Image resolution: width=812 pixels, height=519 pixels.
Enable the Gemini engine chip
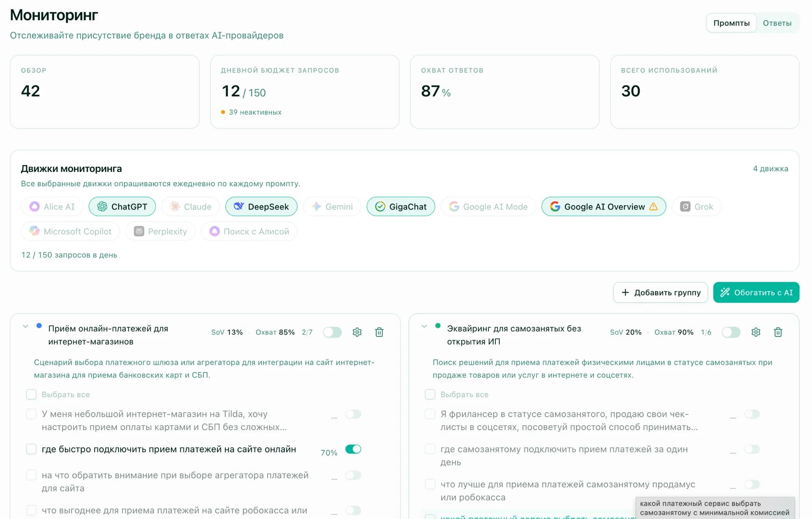click(332, 207)
